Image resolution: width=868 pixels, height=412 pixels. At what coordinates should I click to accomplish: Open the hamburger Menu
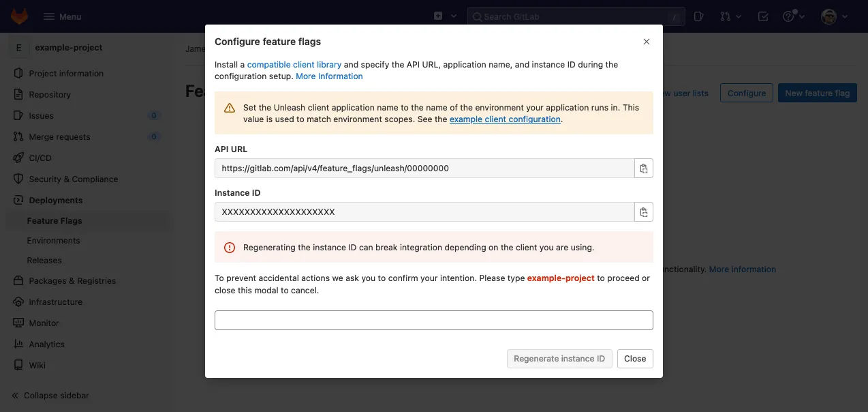(62, 16)
